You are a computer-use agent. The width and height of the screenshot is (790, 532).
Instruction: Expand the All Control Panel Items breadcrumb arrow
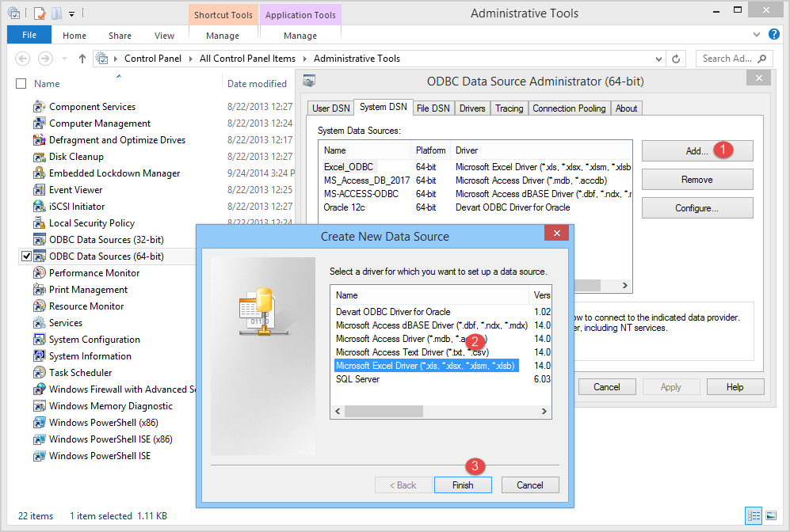click(304, 59)
